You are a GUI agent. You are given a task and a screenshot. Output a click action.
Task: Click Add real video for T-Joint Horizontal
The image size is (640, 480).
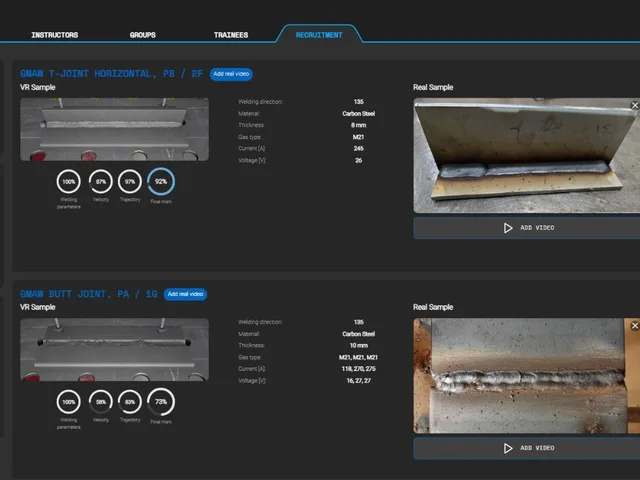click(231, 74)
